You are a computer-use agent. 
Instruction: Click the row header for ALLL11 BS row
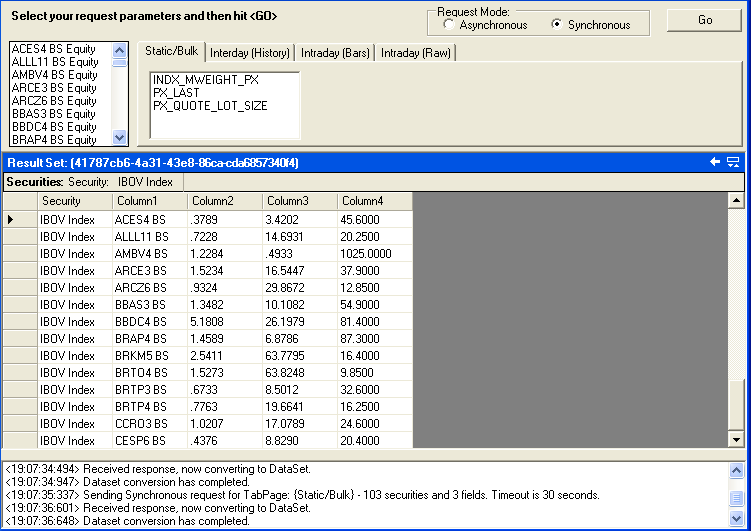pyautogui.click(x=20, y=237)
